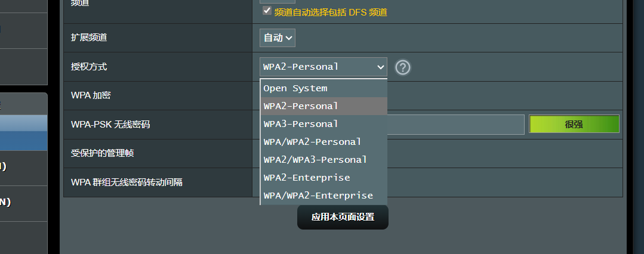Collapse the 授权方式 WPA2-Personal dropdown
The width and height of the screenshot is (644, 254).
point(323,67)
